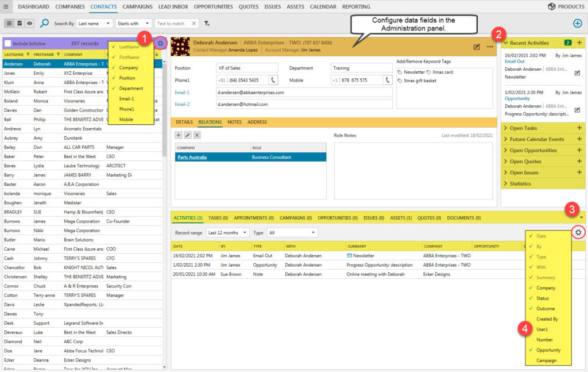Click the magnifier search icon
This screenshot has height=372, width=588.
(44, 24)
